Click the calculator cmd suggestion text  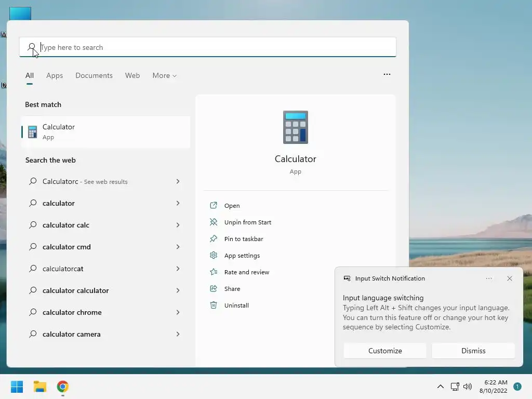coord(66,247)
